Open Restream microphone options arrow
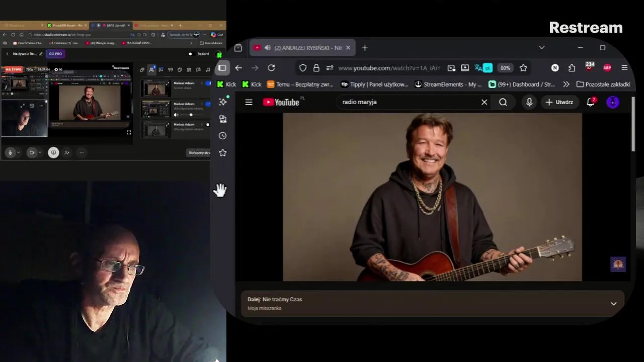The width and height of the screenshot is (644, 362). [x=19, y=152]
